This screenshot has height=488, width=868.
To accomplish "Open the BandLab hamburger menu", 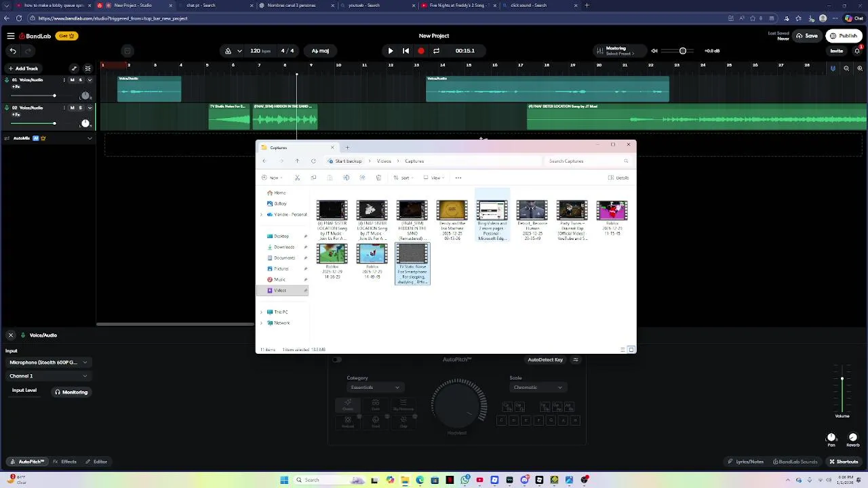I will pyautogui.click(x=11, y=36).
